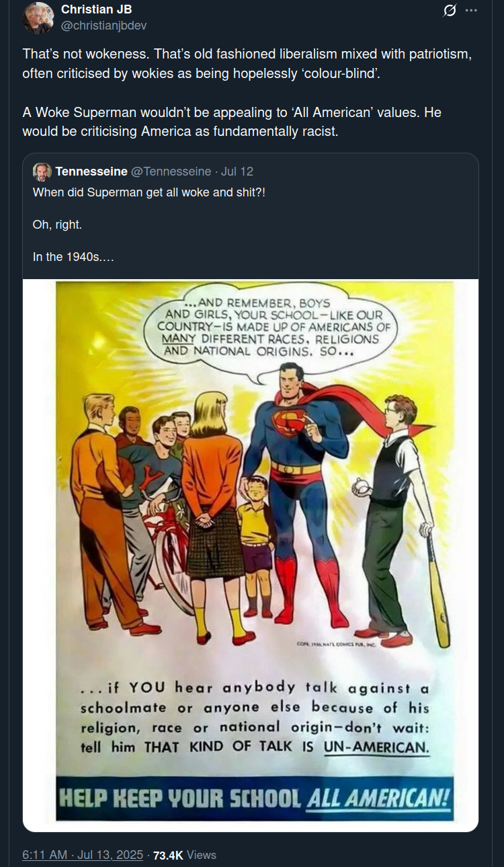Click the Christian JB display name

click(x=96, y=9)
